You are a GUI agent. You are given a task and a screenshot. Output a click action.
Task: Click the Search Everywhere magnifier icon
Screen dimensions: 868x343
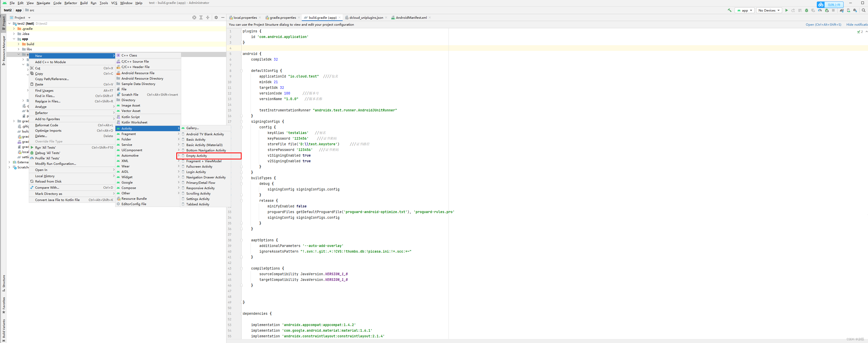[x=863, y=11]
